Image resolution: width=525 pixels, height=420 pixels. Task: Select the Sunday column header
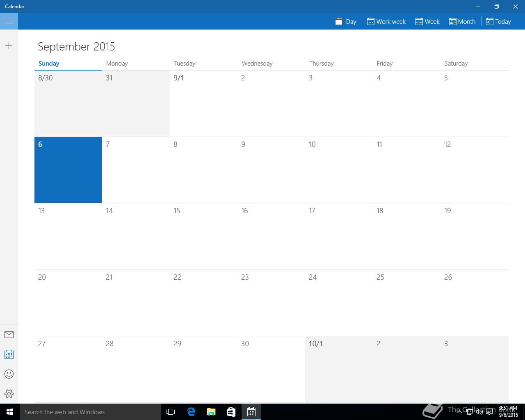[x=49, y=64]
